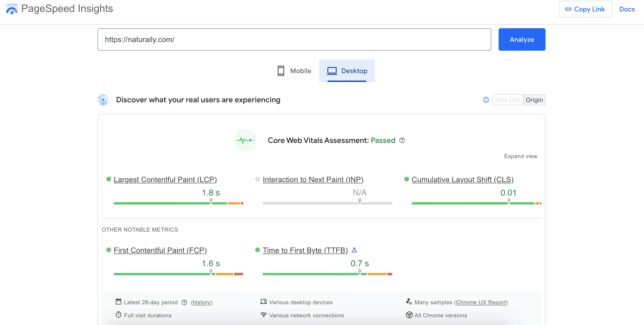
Task: Click the real users experience icon
Action: coord(103,100)
